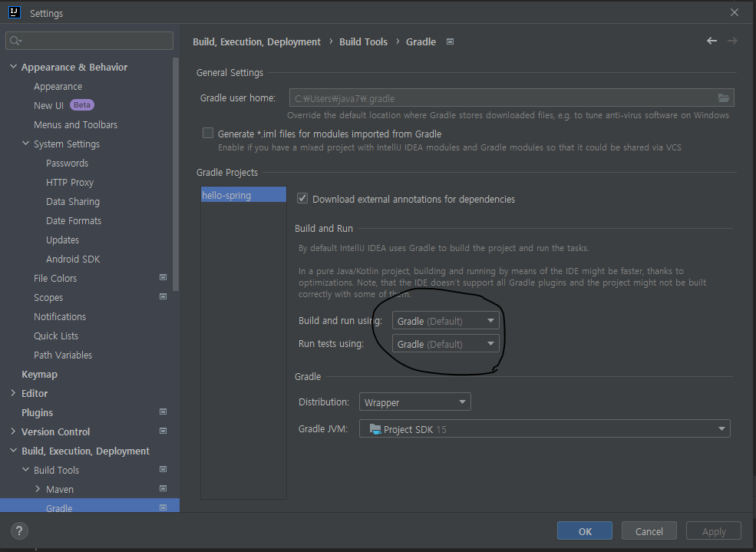Enable Generate *.iml files checkbox

coord(208,133)
